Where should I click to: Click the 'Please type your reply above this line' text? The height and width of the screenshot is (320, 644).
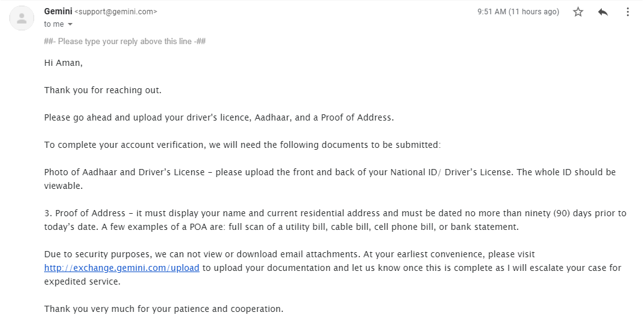coord(125,42)
